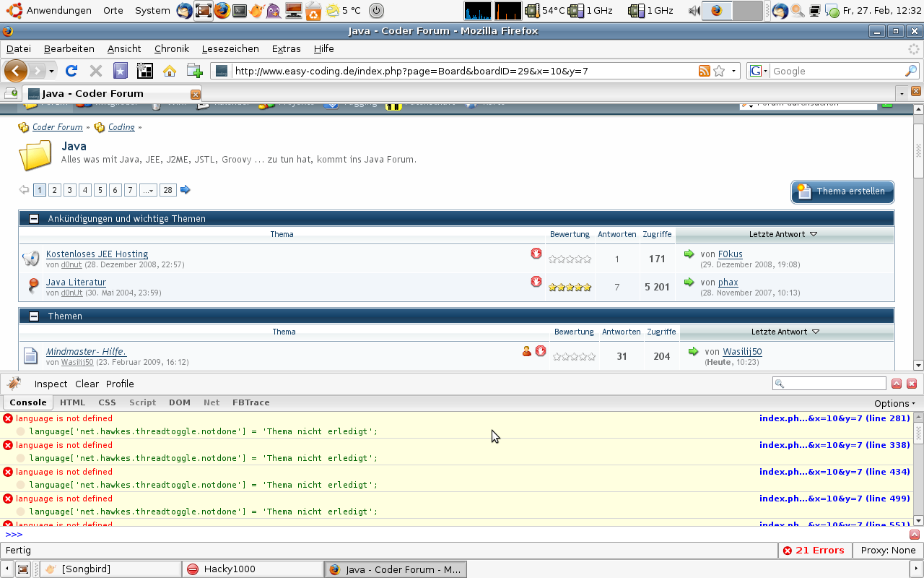Collapse the Ankündigungen und wichtige Themen section
Viewport: 924px width, 578px height.
coord(33,219)
